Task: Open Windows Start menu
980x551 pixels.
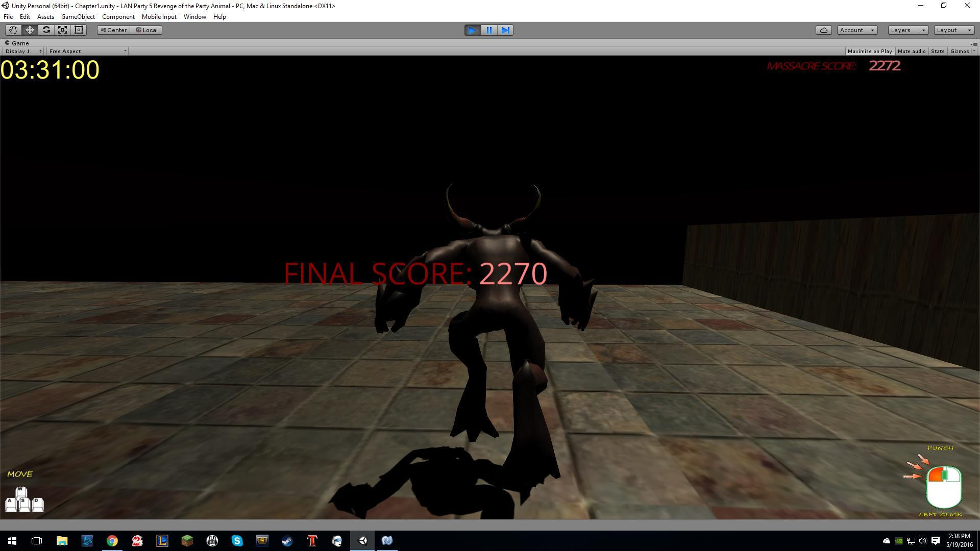Action: pos(12,541)
